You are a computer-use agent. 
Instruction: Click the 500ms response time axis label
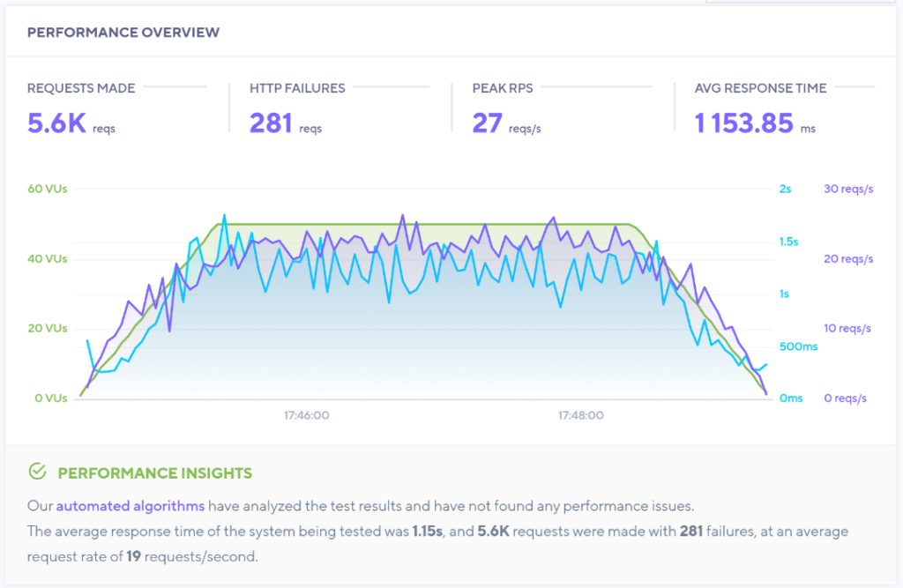(798, 346)
